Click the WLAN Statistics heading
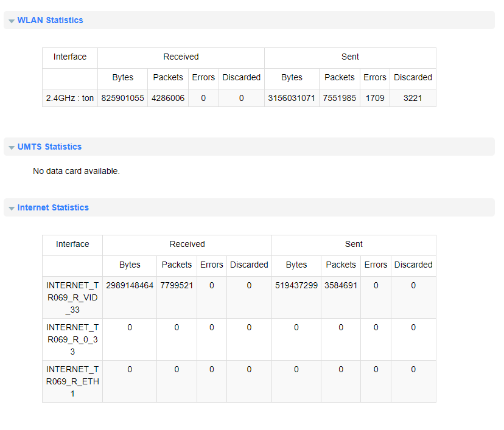The height and width of the screenshot is (430, 504). click(x=50, y=20)
